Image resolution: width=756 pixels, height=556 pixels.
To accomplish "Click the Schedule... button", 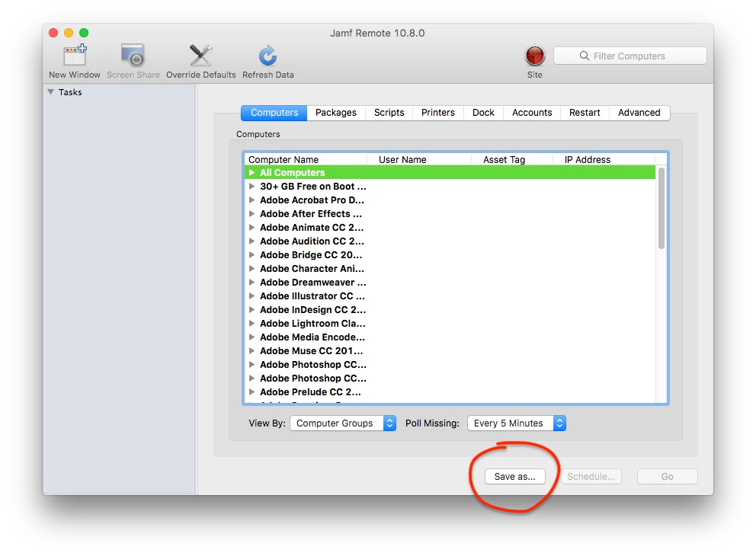I will coord(591,477).
